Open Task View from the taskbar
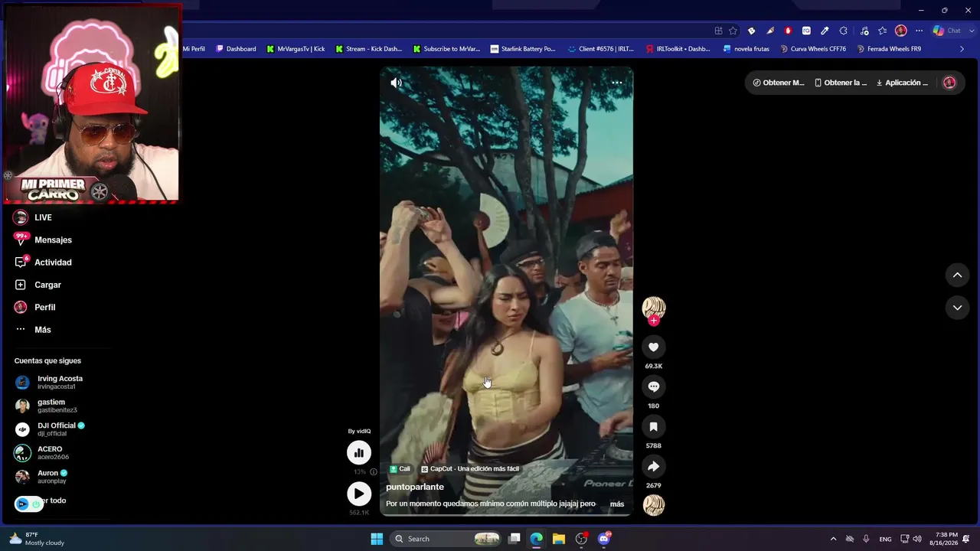 point(514,539)
